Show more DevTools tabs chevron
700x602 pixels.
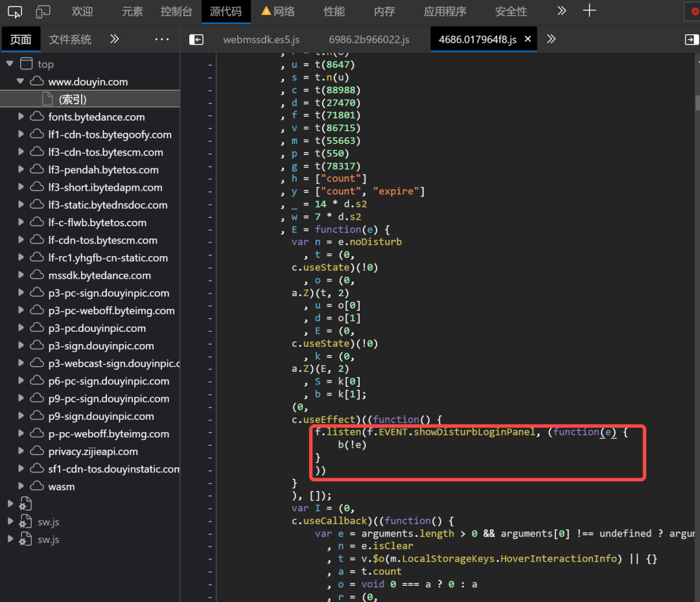(561, 11)
